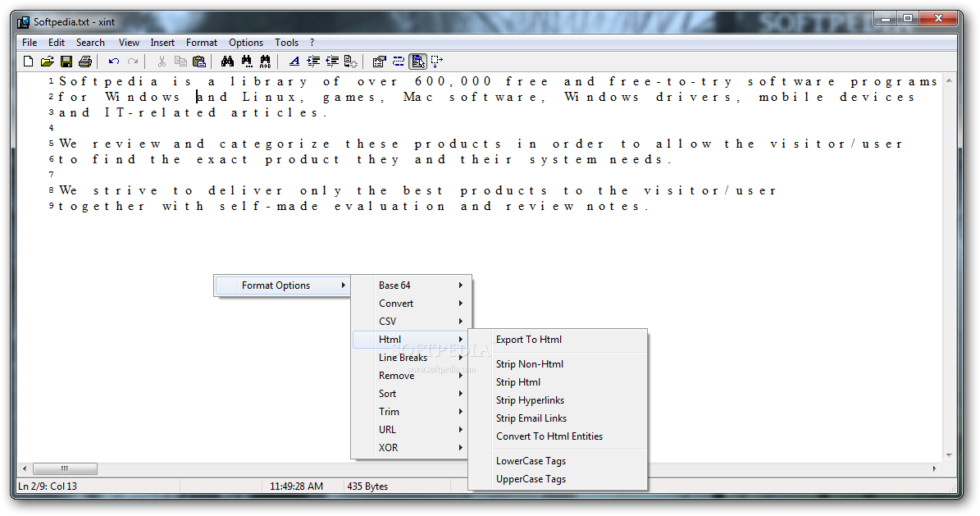Screen dimensions: 980x516
Task: Choose Strip Email Links
Action: pos(558,418)
